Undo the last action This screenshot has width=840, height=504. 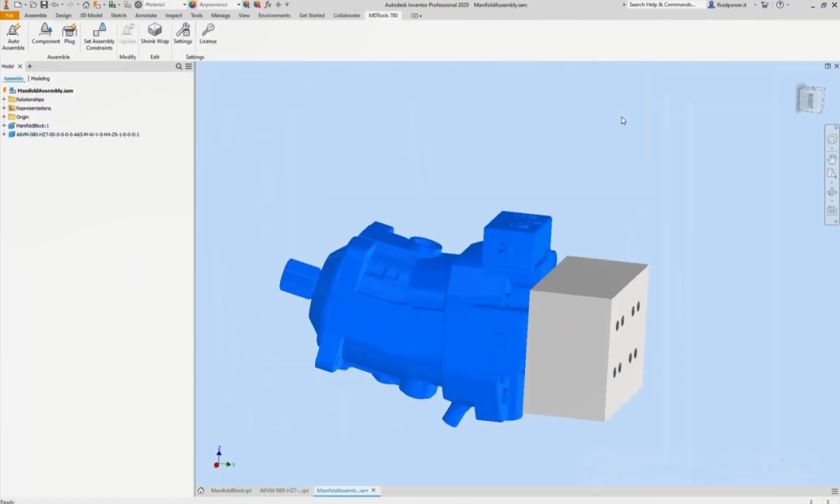point(54,5)
